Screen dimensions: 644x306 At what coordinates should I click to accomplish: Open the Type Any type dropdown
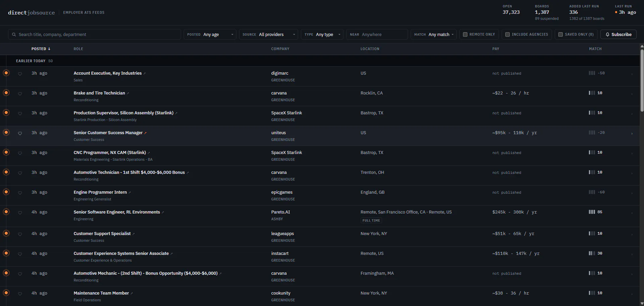[322, 34]
